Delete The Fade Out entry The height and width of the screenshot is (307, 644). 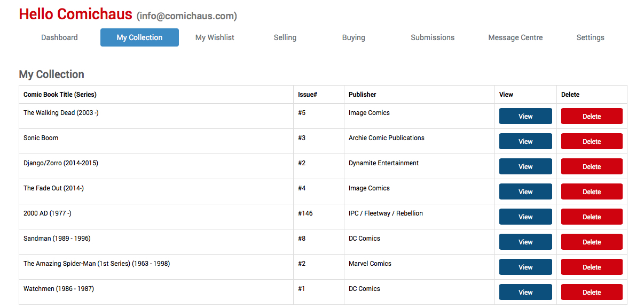(x=592, y=191)
